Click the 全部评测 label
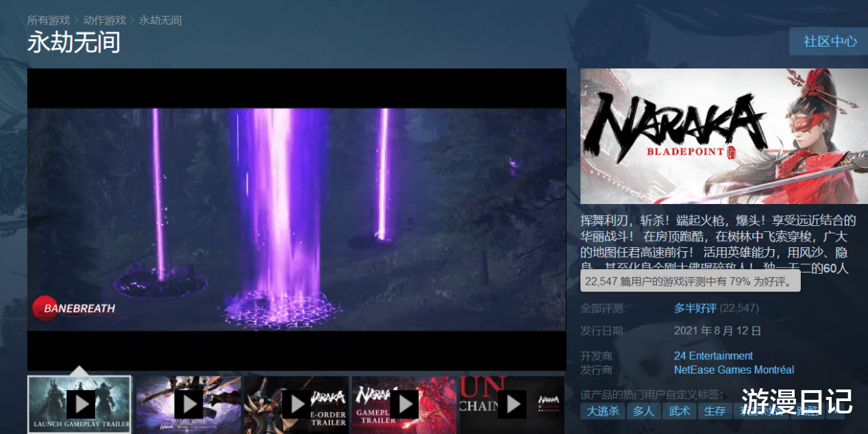This screenshot has width=868, height=434. tap(603, 308)
